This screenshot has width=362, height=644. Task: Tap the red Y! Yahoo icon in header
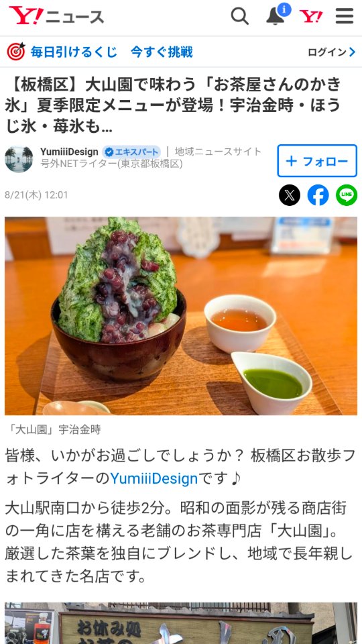point(310,16)
